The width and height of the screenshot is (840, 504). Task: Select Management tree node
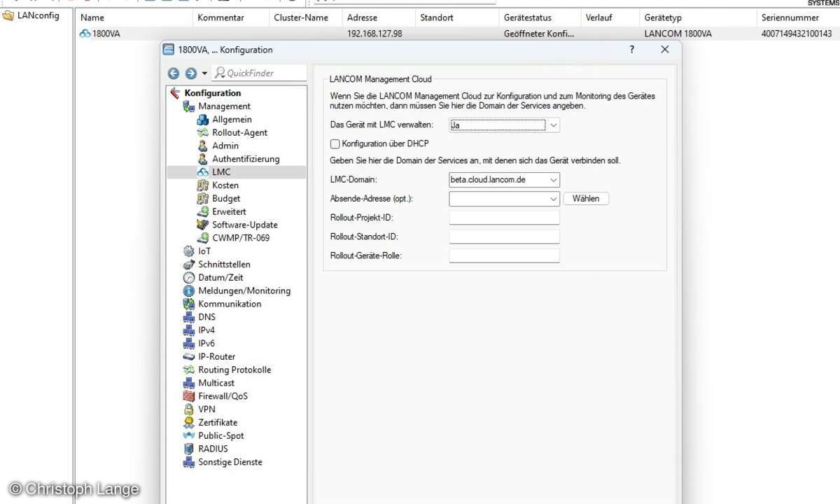pyautogui.click(x=224, y=106)
